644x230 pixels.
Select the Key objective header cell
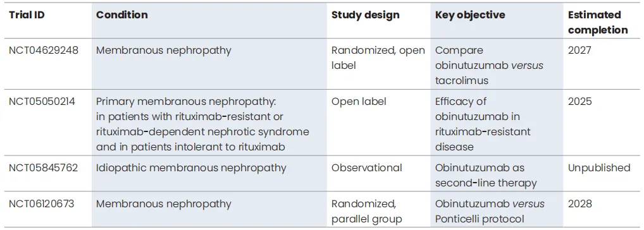click(x=470, y=15)
